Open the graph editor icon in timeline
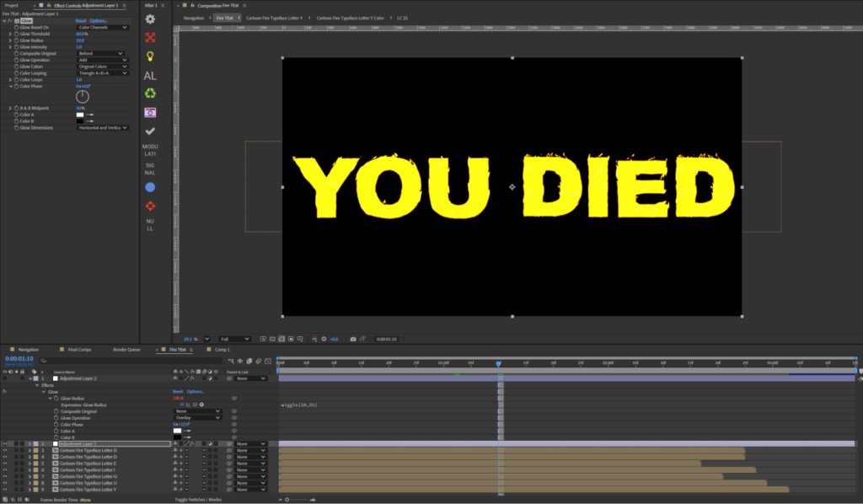863x504 pixels. [268, 361]
